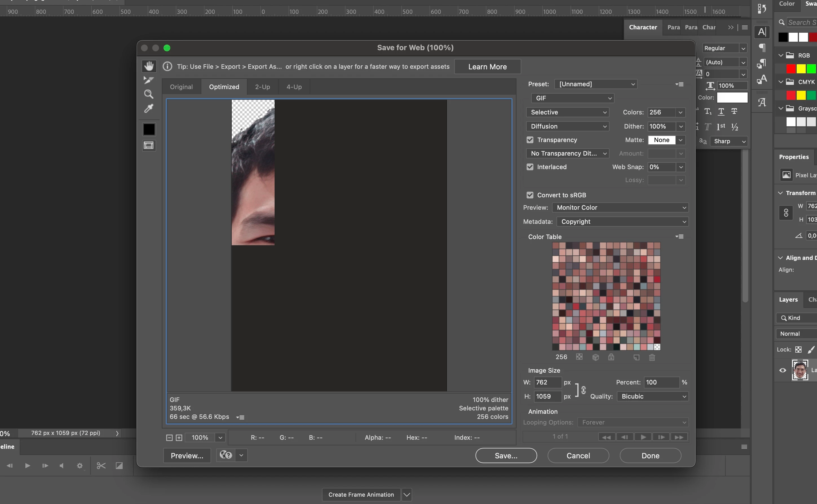The image size is (817, 504).
Task: Pick the Zoom tool in dialog
Action: coord(149,94)
